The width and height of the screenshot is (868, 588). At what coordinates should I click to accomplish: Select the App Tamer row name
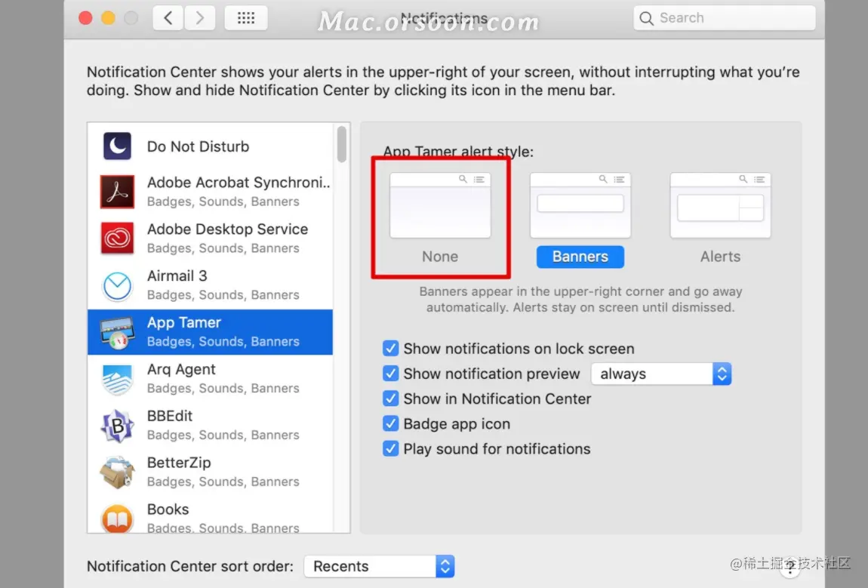pyautogui.click(x=183, y=322)
